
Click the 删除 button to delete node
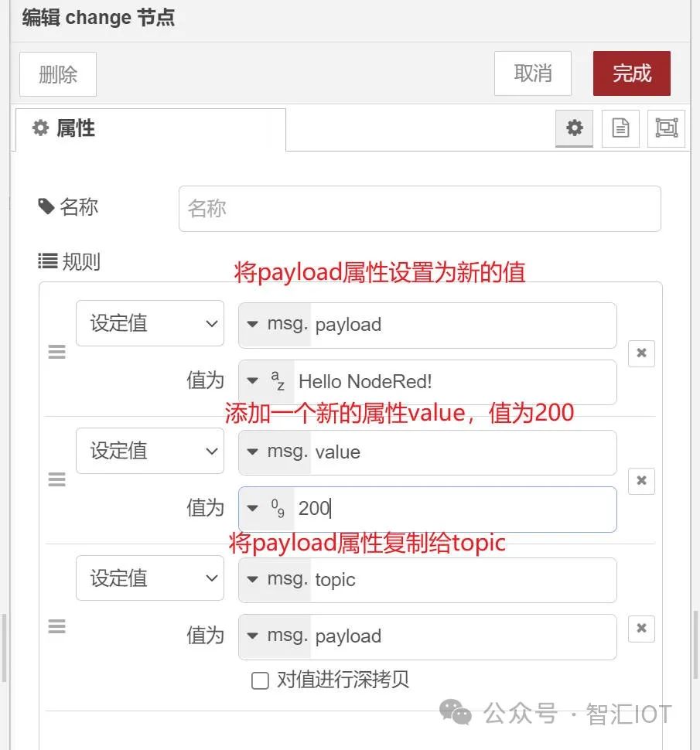click(57, 73)
